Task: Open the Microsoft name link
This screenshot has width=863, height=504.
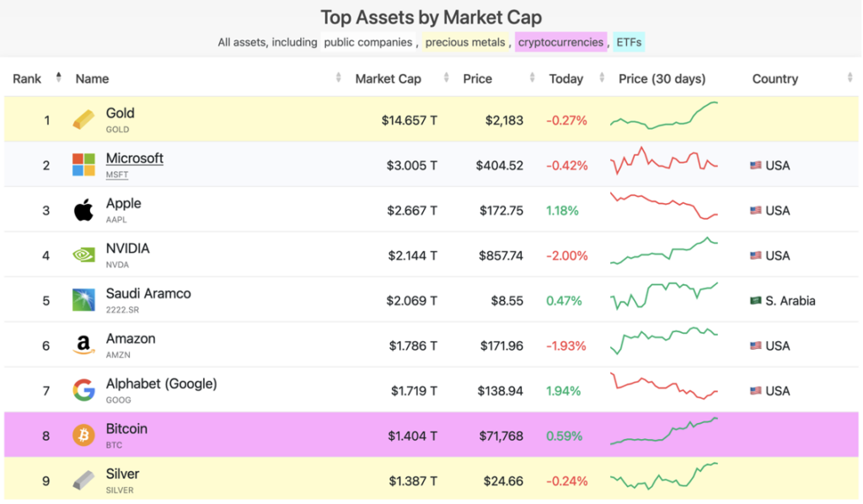Action: [135, 158]
